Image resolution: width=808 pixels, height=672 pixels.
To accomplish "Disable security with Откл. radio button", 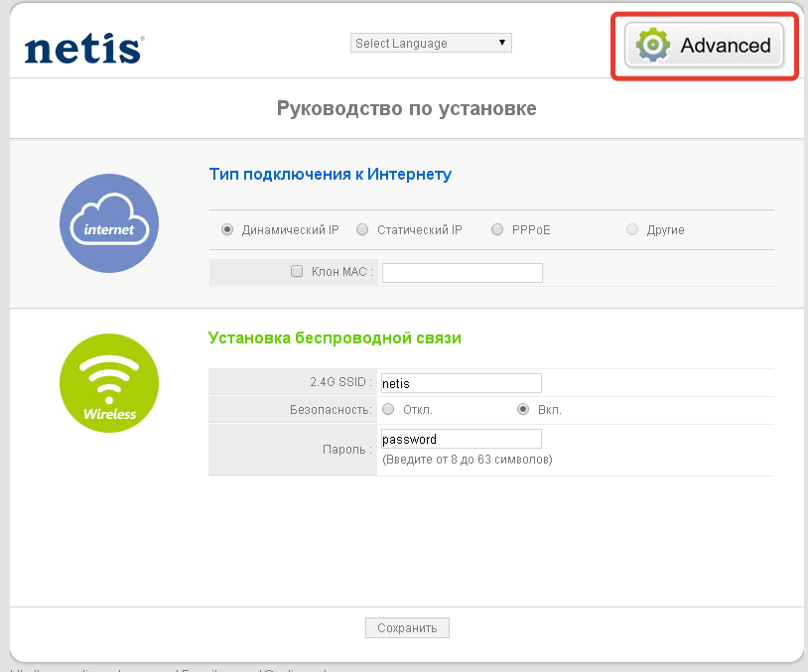I will click(388, 409).
